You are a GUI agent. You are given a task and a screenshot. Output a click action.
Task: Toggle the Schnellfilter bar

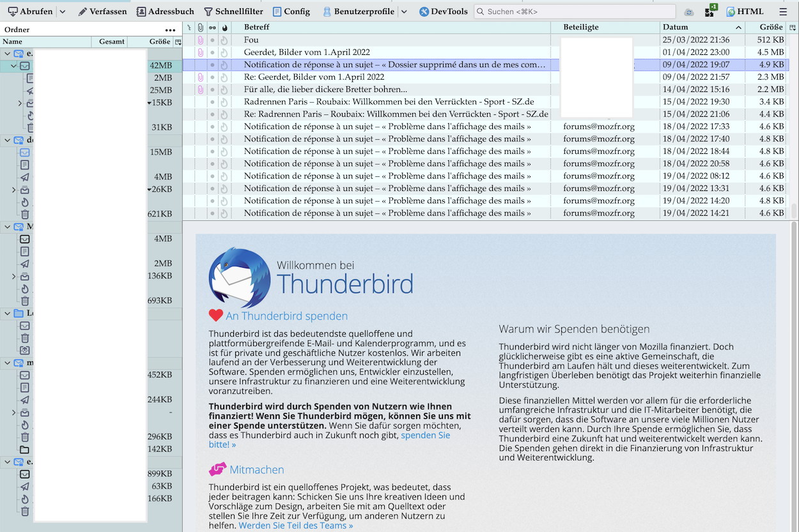(x=233, y=11)
